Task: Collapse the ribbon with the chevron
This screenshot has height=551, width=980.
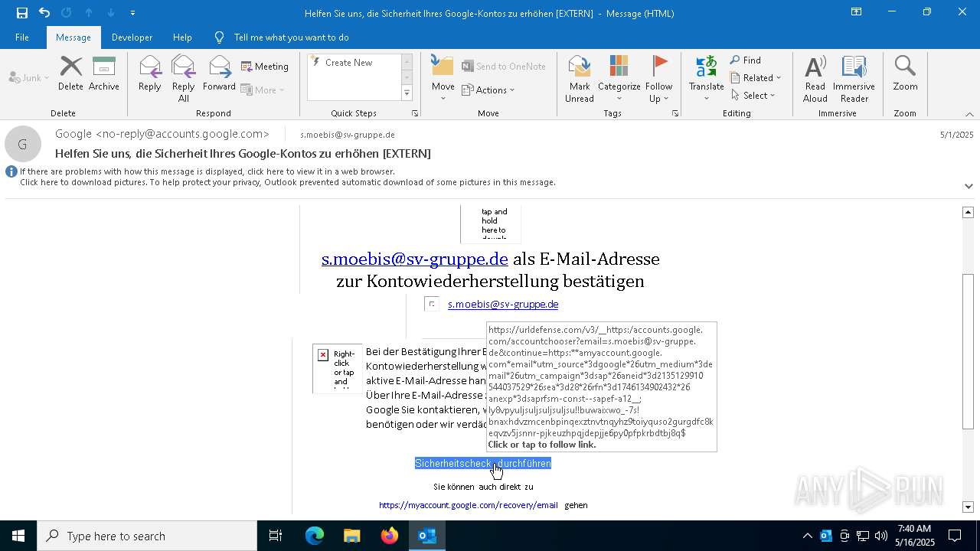Action: 969,114
